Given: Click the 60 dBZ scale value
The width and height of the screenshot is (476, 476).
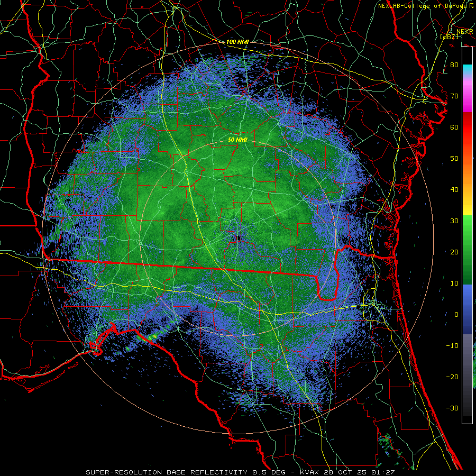Looking at the screenshot, I should click(454, 127).
